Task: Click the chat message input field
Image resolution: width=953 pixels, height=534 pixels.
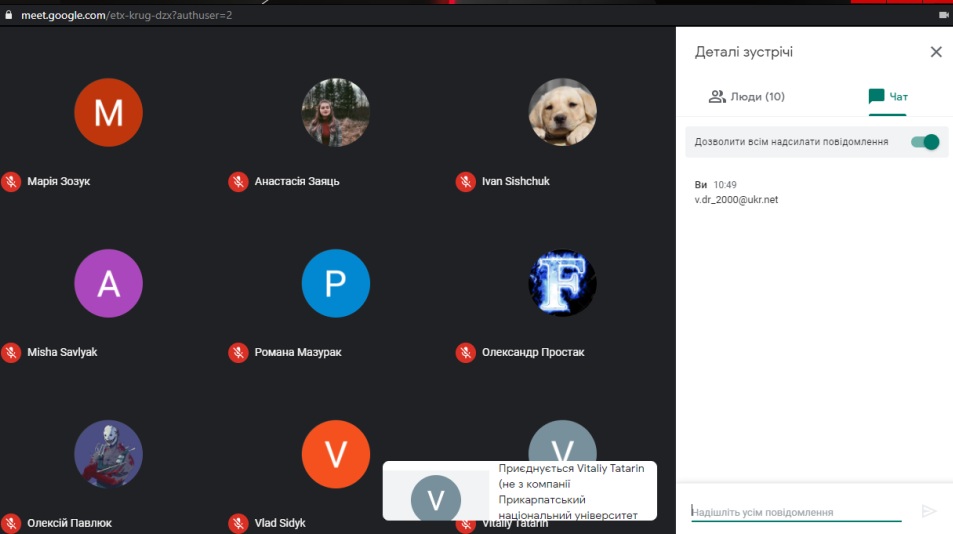Action: point(795,512)
